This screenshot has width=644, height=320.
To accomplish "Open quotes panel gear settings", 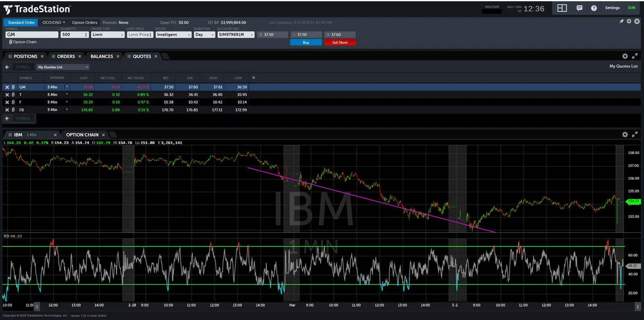I will 625,56.
